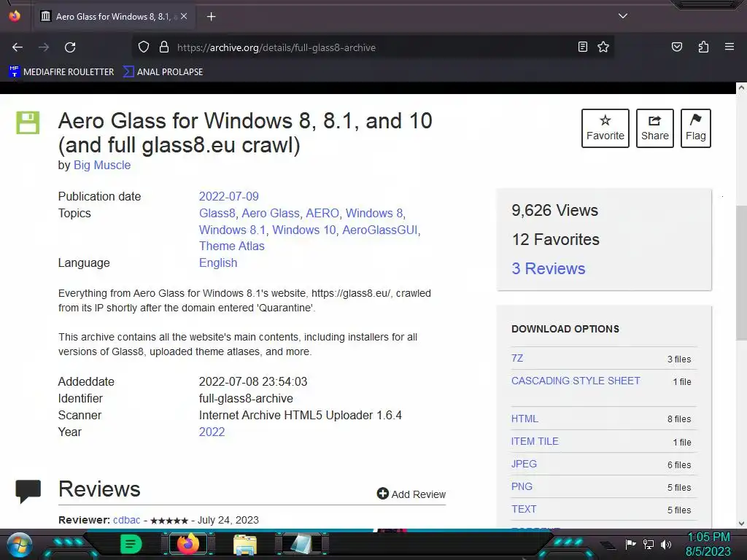Click the address bar URL field
747x560 pixels.
[371, 47]
